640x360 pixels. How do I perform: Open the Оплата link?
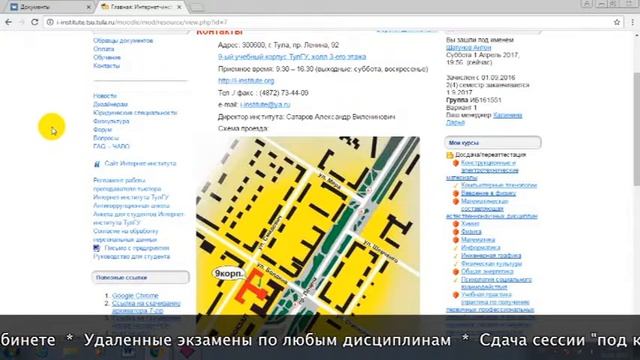tap(104, 49)
